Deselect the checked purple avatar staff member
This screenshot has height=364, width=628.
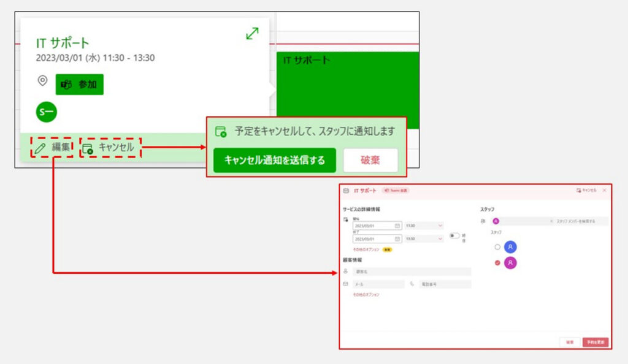coord(497,263)
